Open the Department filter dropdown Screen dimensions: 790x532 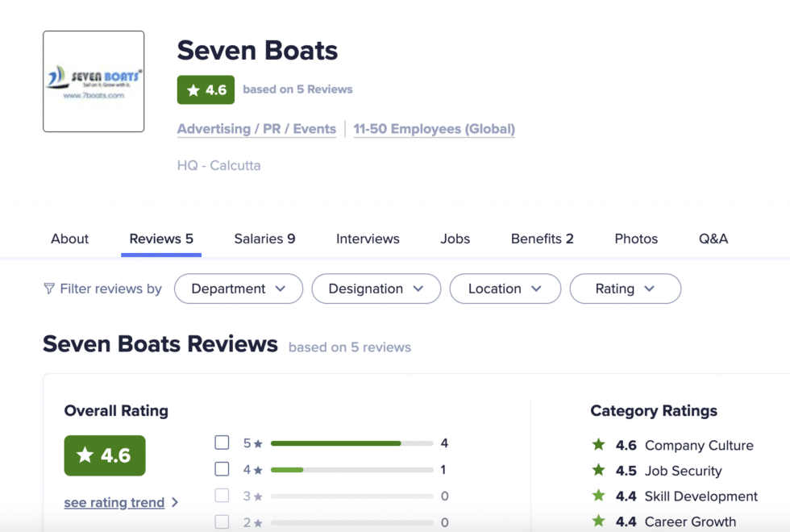238,288
